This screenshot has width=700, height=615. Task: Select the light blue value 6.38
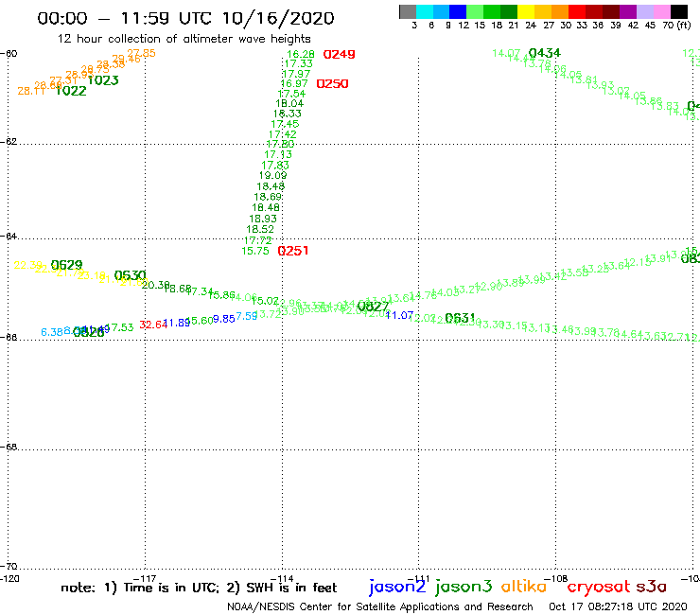[52, 332]
